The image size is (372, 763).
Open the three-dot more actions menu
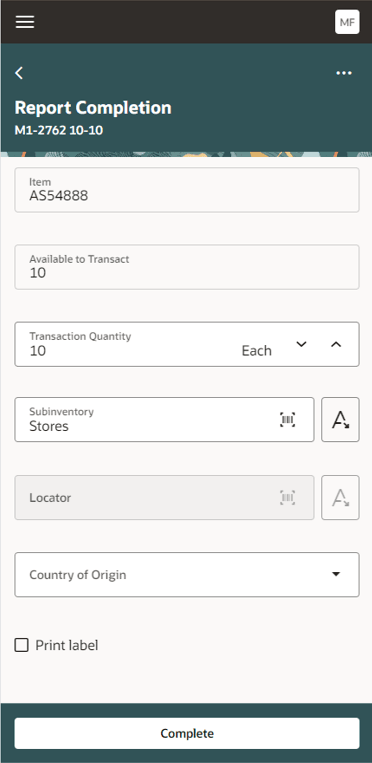pyautogui.click(x=344, y=73)
